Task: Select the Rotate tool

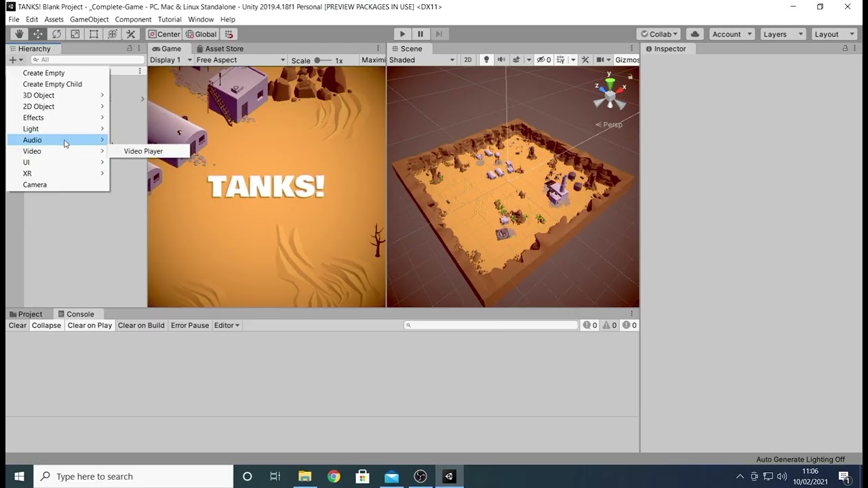Action: pyautogui.click(x=56, y=34)
